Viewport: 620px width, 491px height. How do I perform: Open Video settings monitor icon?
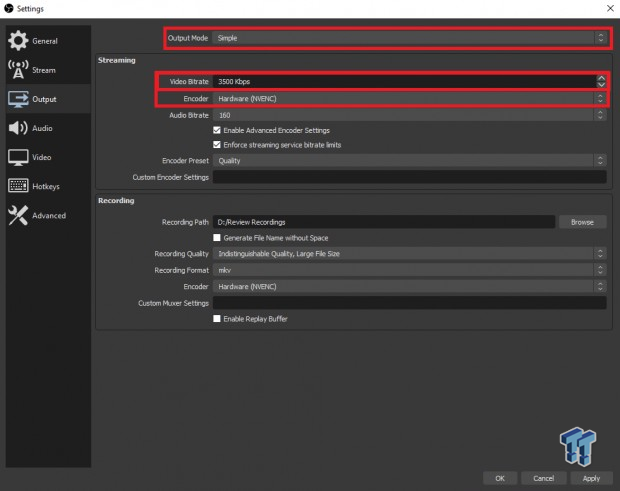coord(18,157)
